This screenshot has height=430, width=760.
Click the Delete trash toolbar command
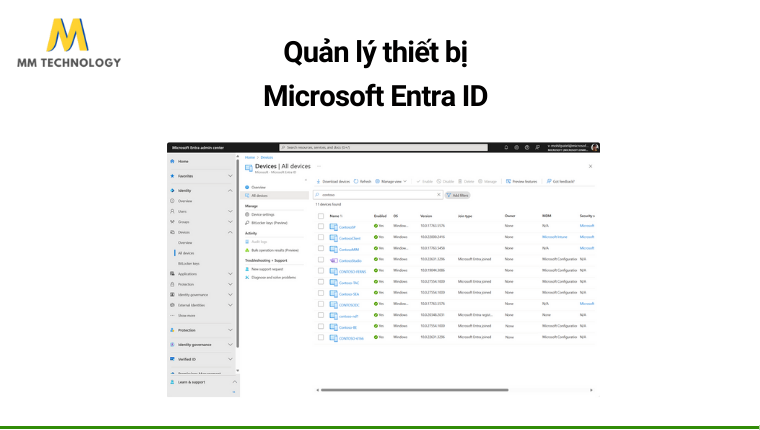(466, 181)
